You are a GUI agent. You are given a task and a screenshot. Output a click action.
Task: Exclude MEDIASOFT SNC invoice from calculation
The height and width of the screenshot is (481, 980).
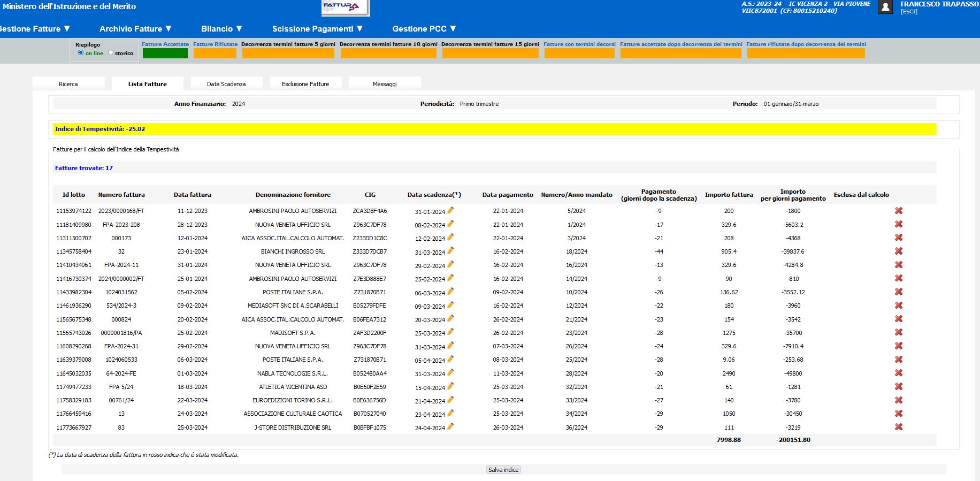click(x=899, y=306)
